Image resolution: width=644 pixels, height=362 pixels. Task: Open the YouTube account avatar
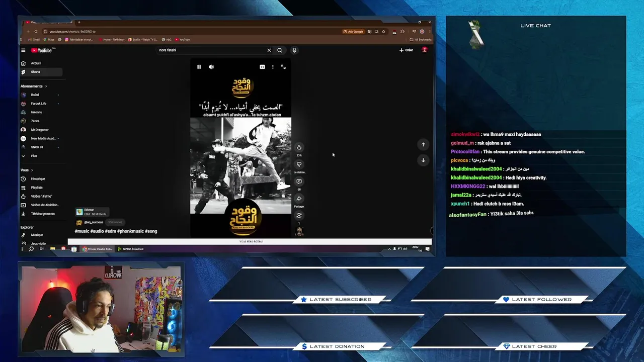[x=425, y=50]
